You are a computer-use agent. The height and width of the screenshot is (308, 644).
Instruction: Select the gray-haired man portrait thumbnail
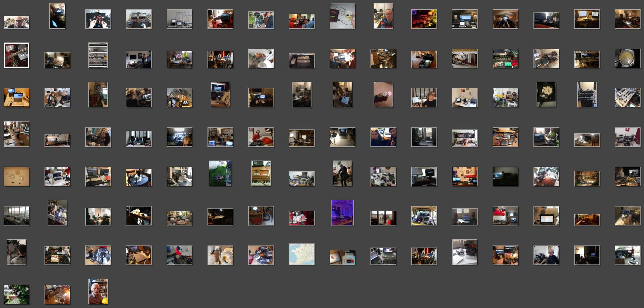click(98, 291)
